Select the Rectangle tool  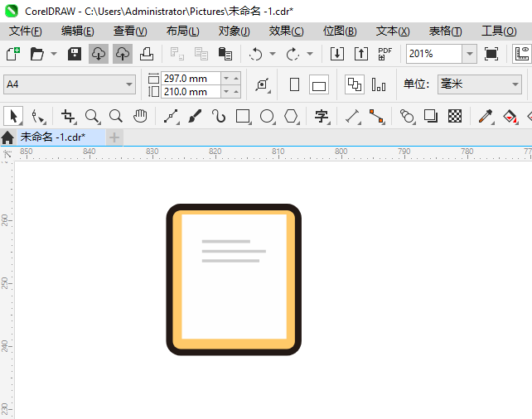coord(243,116)
